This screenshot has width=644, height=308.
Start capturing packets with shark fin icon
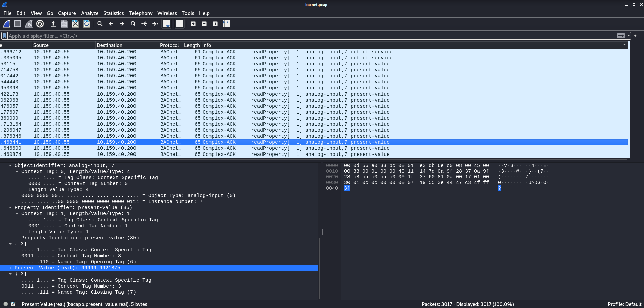tap(7, 24)
